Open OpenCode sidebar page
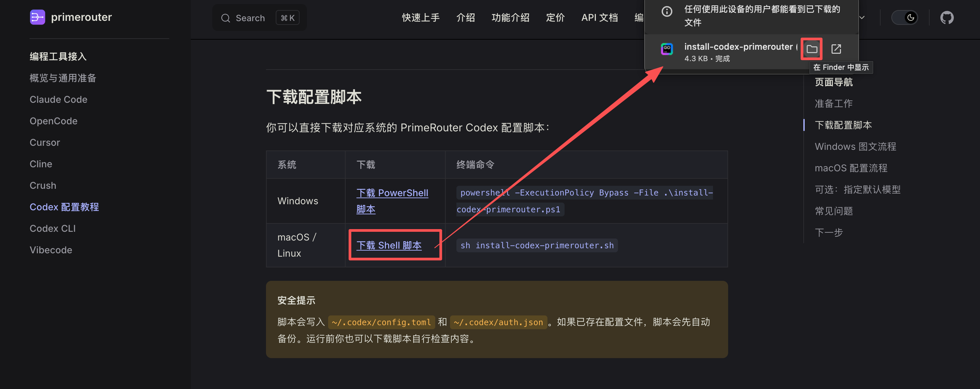980x389 pixels. 53,121
